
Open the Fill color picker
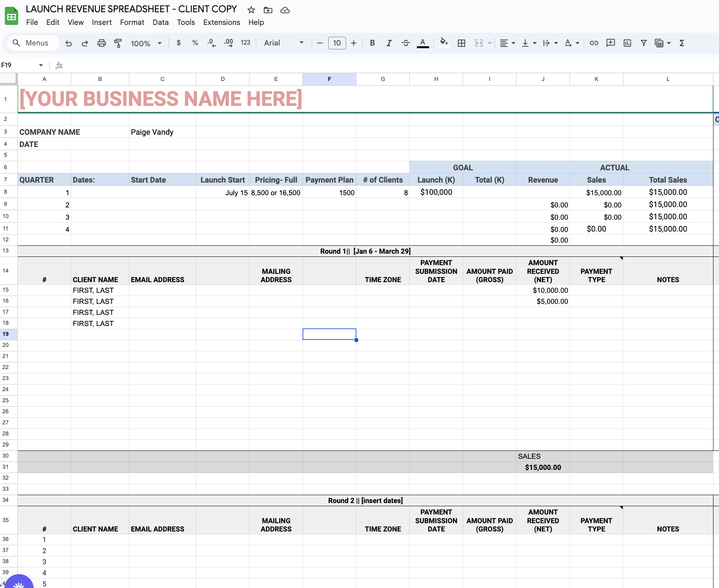point(444,43)
